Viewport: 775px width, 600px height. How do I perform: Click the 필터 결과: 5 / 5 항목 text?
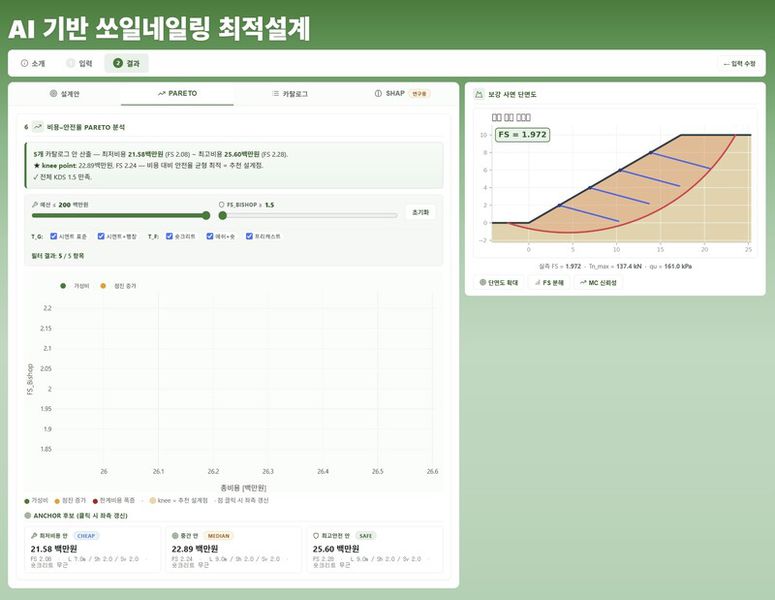58,256
